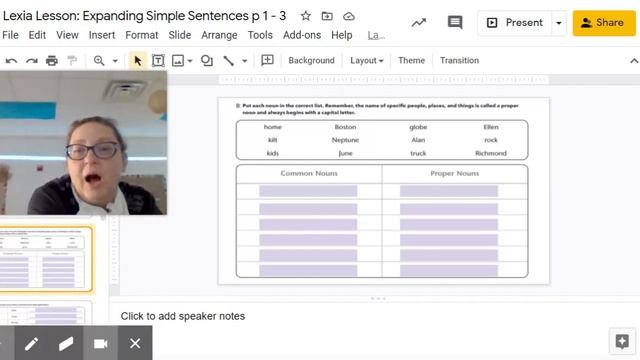The height and width of the screenshot is (360, 640).
Task: Click the word 'Boston' in the word bank
Action: pos(345,127)
